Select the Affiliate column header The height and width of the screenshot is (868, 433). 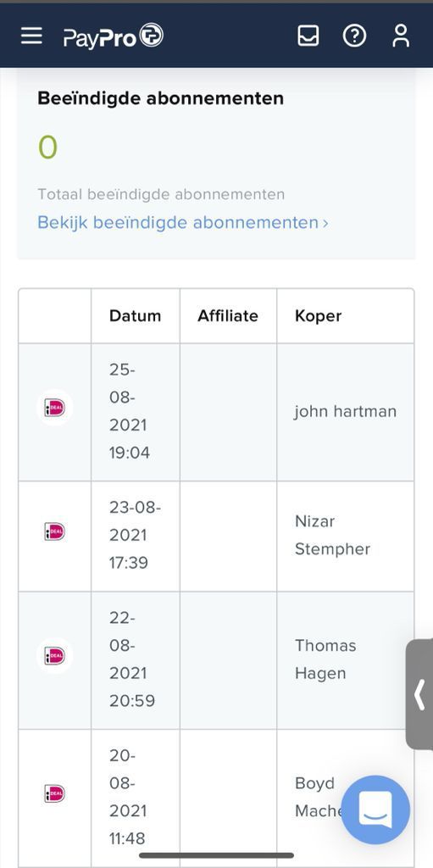click(x=228, y=316)
